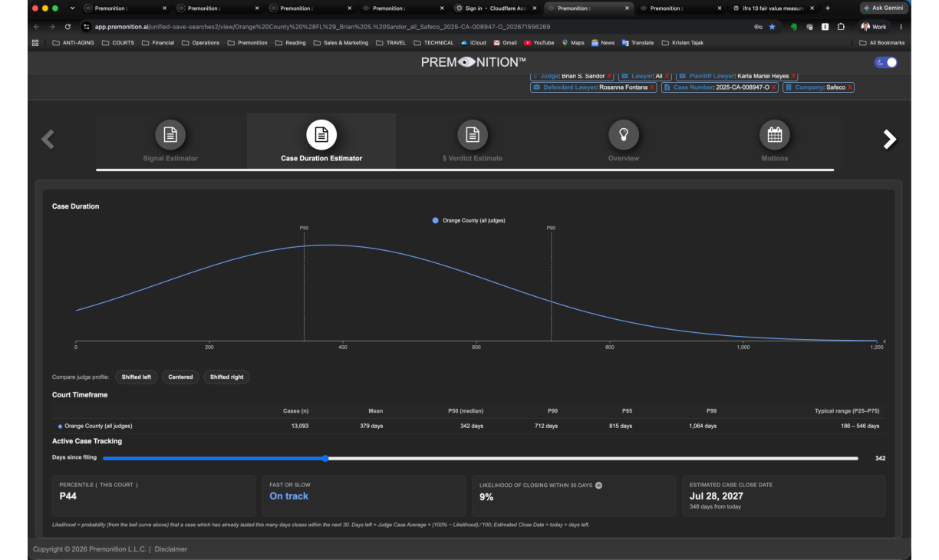
Task: Remove the Case Number filter chip
Action: (774, 87)
